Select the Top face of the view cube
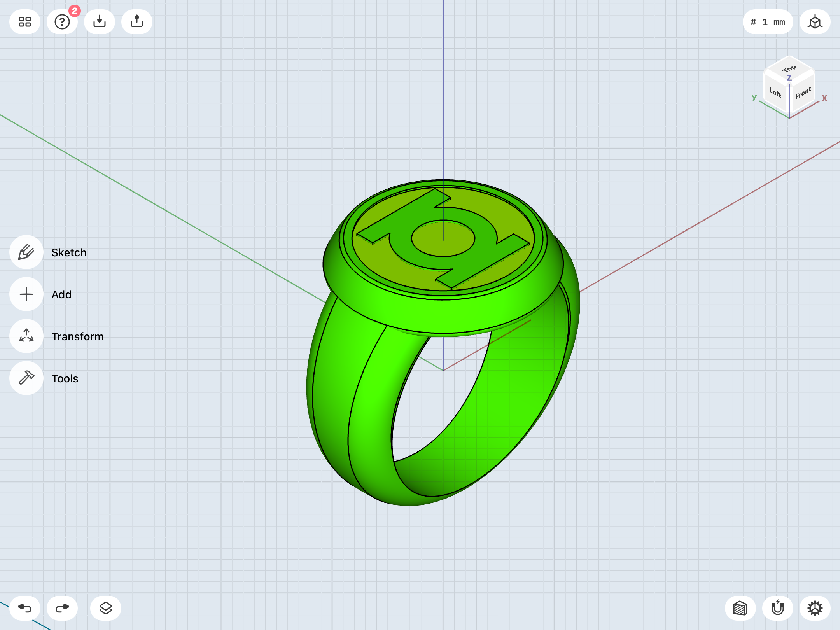Image resolution: width=840 pixels, height=630 pixels. 789,69
